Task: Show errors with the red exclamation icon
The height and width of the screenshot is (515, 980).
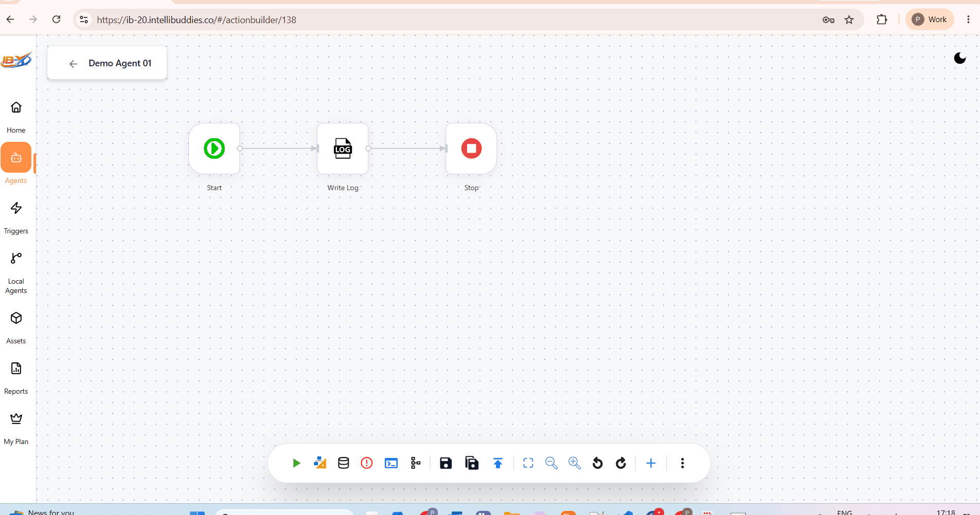Action: click(x=367, y=463)
